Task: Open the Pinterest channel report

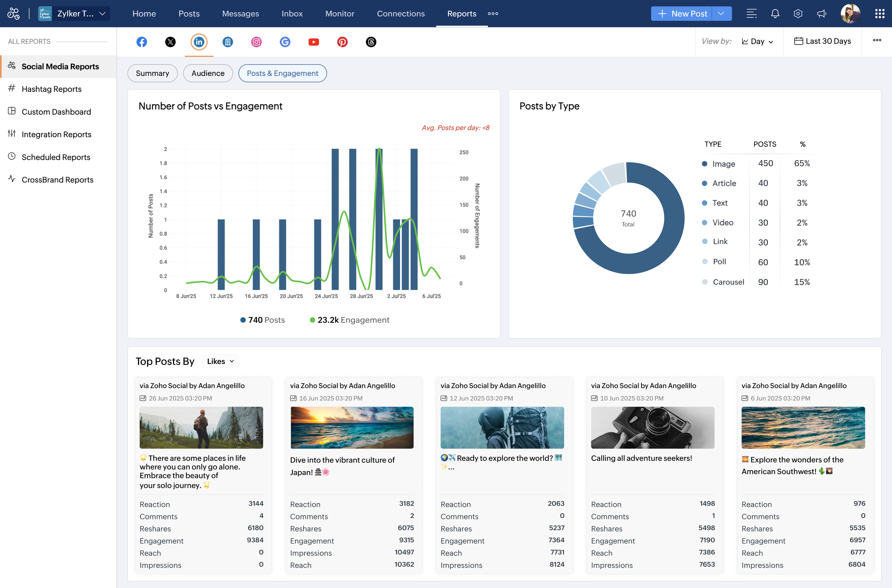Action: [342, 42]
